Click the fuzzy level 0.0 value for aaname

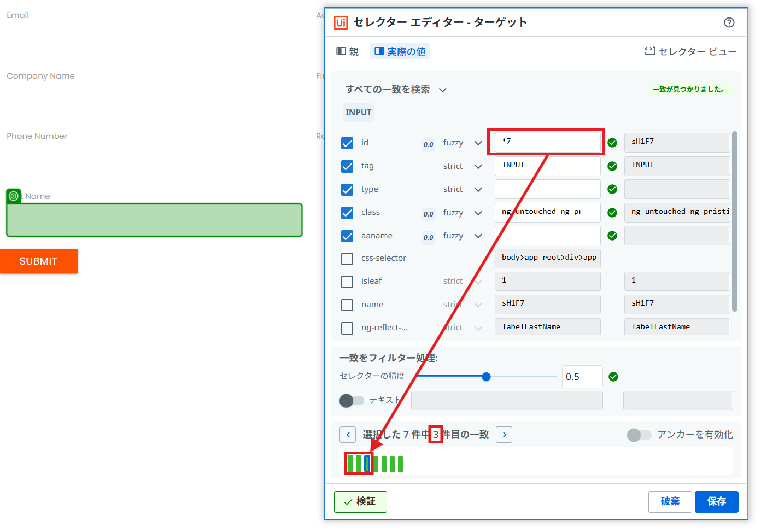tap(429, 237)
